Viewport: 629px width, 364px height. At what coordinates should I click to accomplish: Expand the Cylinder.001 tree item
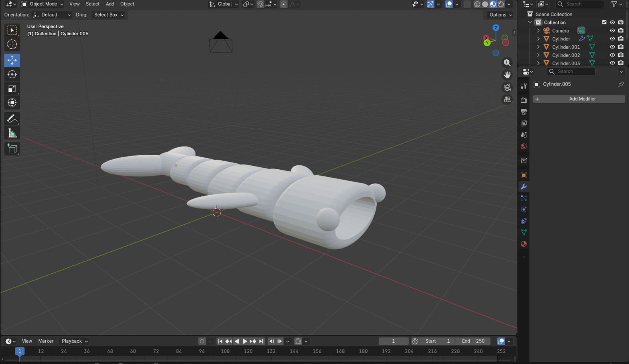pyautogui.click(x=538, y=47)
